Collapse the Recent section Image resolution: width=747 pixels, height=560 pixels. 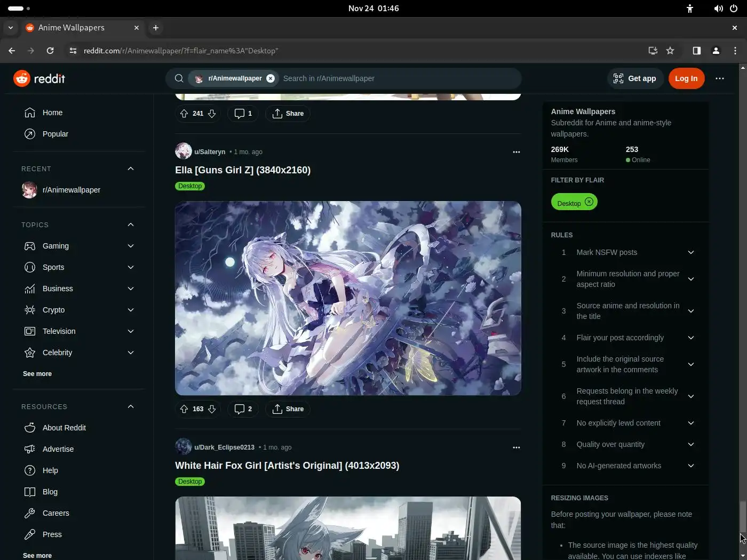click(x=131, y=169)
